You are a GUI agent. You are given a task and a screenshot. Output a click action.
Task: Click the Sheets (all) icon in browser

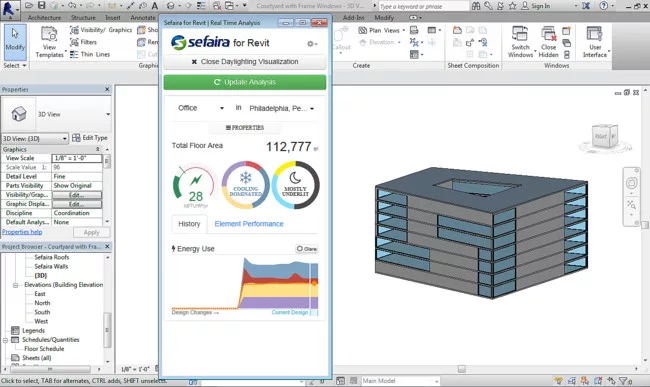[15, 358]
